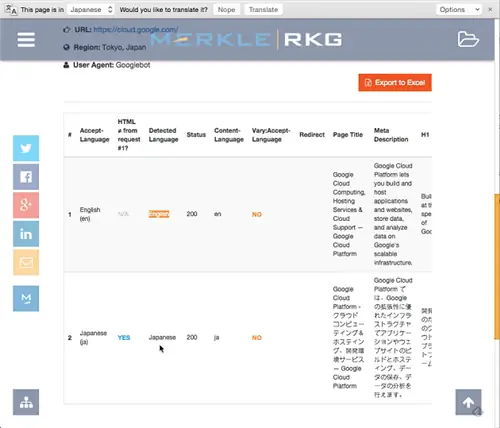The height and width of the screenshot is (428, 500).
Task: Open the sitemap icon button
Action: click(x=26, y=402)
